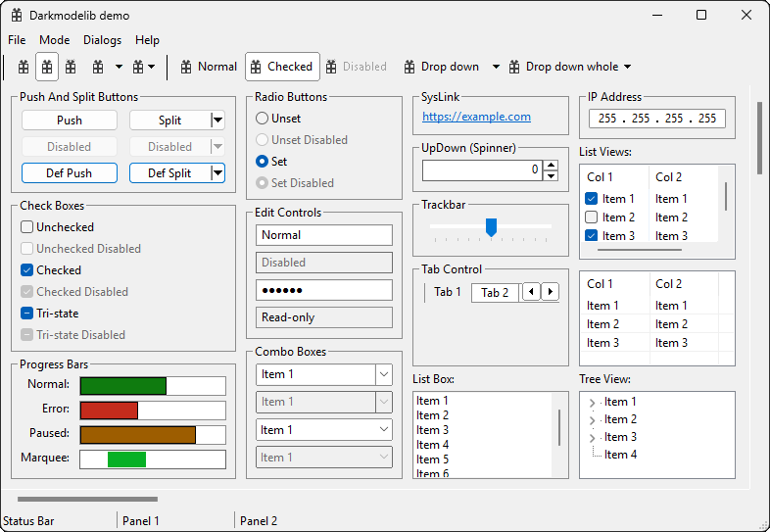The height and width of the screenshot is (532, 770).
Task: Select the Set radio button
Action: tap(263, 162)
